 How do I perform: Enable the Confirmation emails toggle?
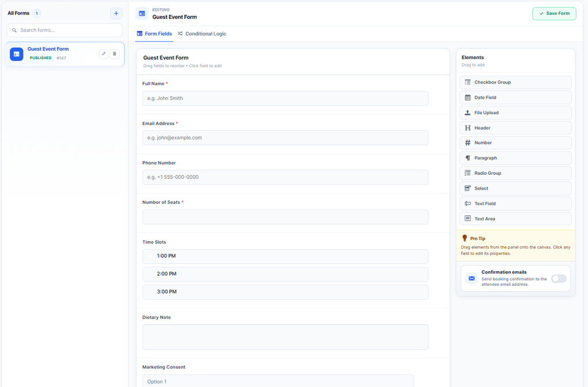(559, 278)
